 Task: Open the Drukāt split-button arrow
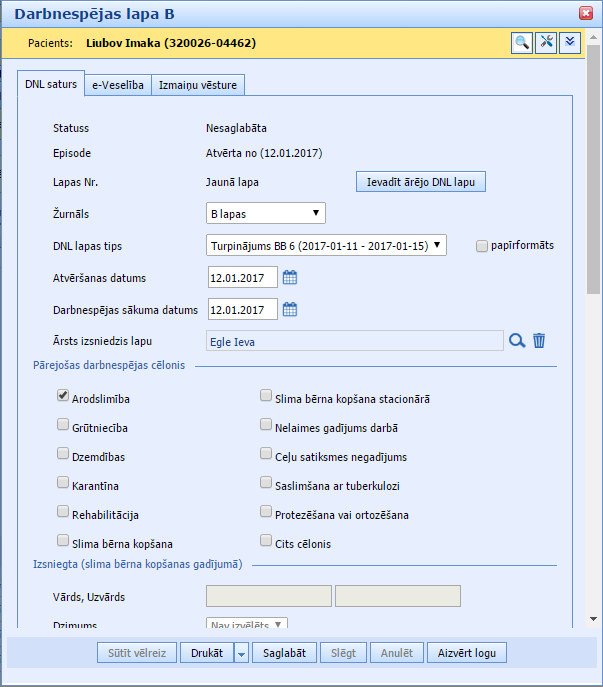[241, 653]
